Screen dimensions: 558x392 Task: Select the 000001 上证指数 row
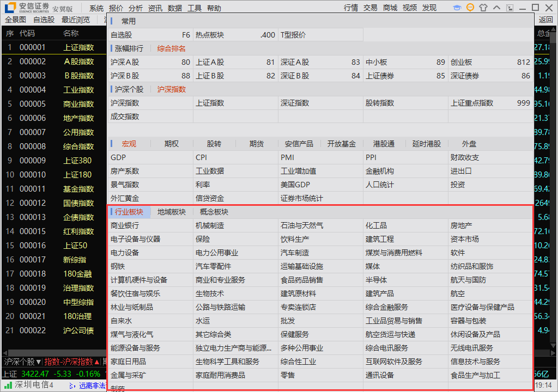click(x=54, y=47)
